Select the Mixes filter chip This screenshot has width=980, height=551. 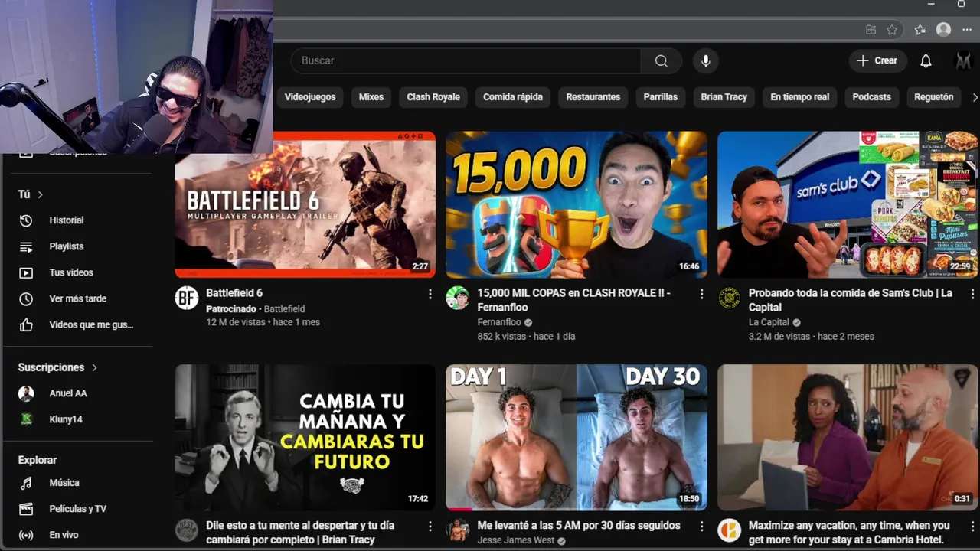pos(371,97)
